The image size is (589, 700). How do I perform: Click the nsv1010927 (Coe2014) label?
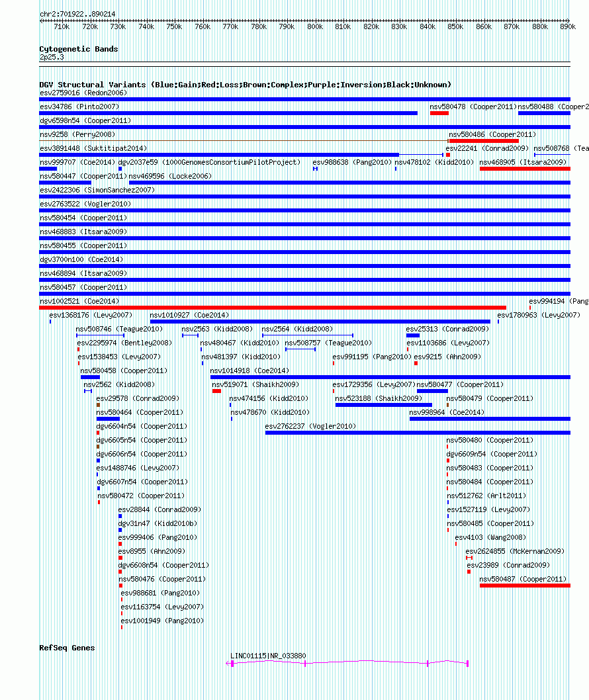189,315
